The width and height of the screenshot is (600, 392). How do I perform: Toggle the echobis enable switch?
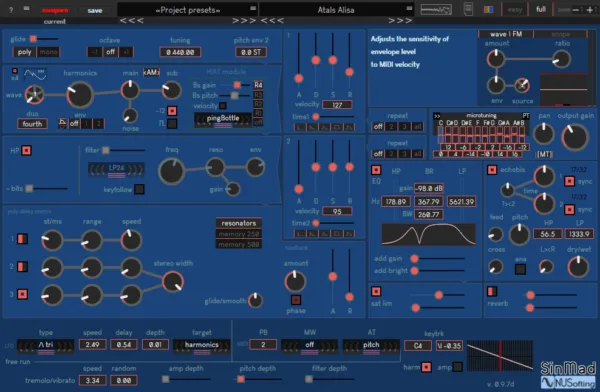492,170
